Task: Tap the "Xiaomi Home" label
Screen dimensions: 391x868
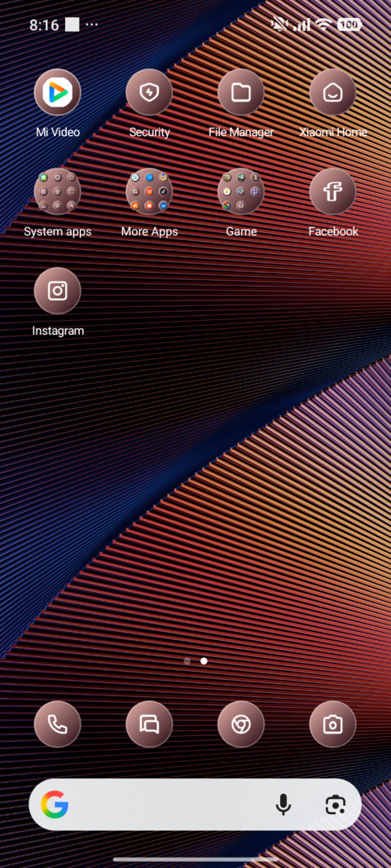Action: pyautogui.click(x=333, y=132)
